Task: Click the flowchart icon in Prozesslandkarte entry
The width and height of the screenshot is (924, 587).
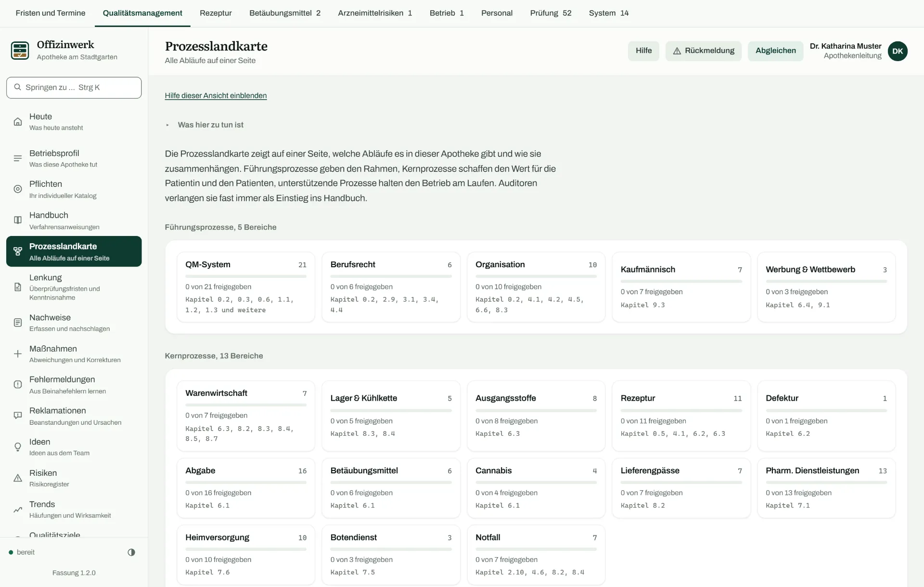Action: click(x=18, y=251)
